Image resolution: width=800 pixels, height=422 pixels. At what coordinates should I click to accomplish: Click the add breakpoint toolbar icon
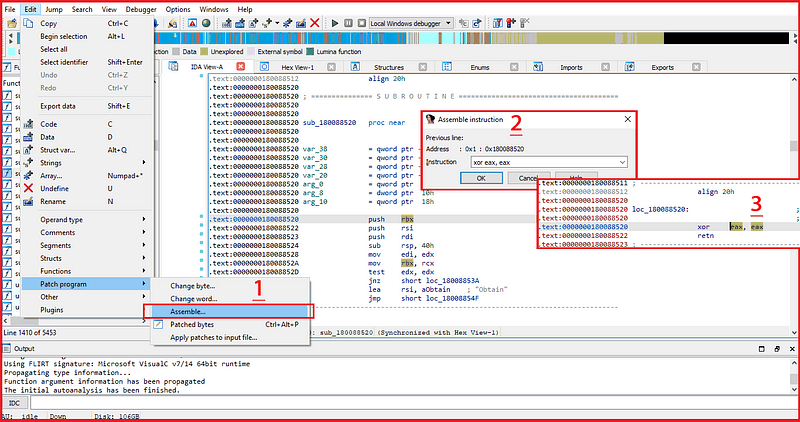(x=510, y=23)
